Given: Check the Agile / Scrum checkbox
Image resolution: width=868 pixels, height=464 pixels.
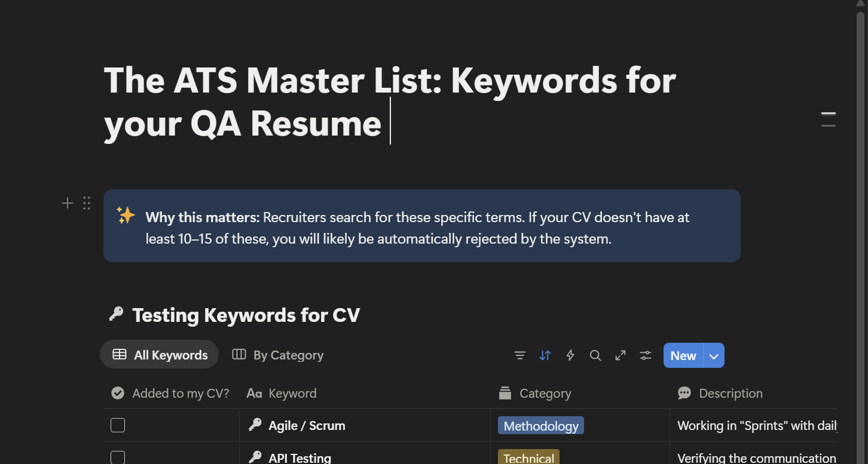Looking at the screenshot, I should click(118, 425).
